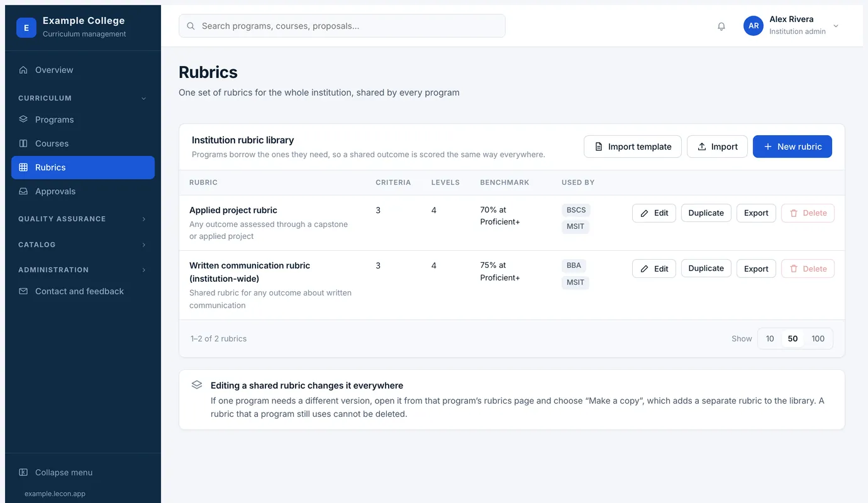The height and width of the screenshot is (503, 868).
Task: Export the Applied project rubric
Action: [756, 213]
